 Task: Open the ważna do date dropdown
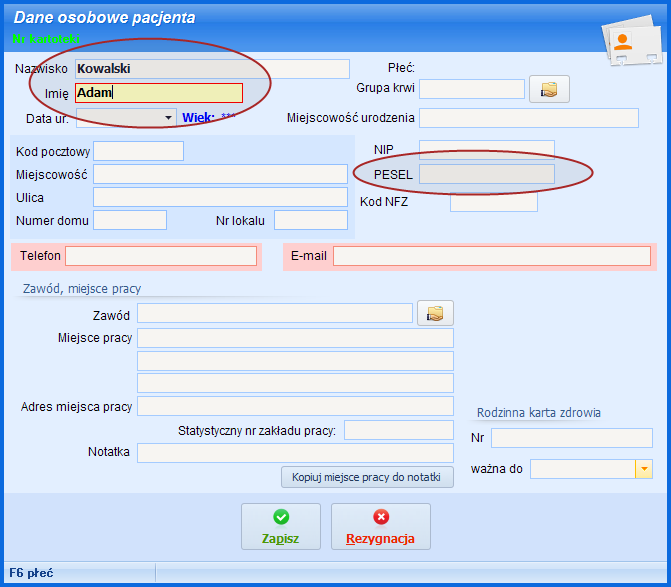click(643, 469)
